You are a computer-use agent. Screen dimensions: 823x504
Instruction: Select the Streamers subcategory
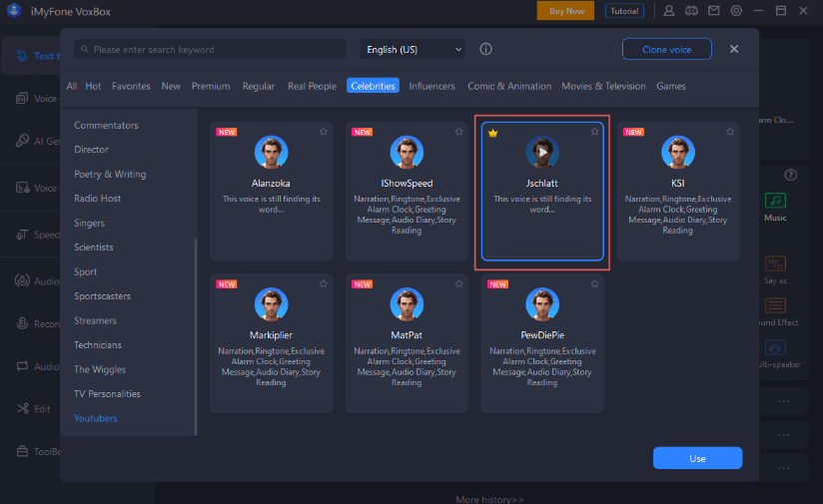pos(95,320)
